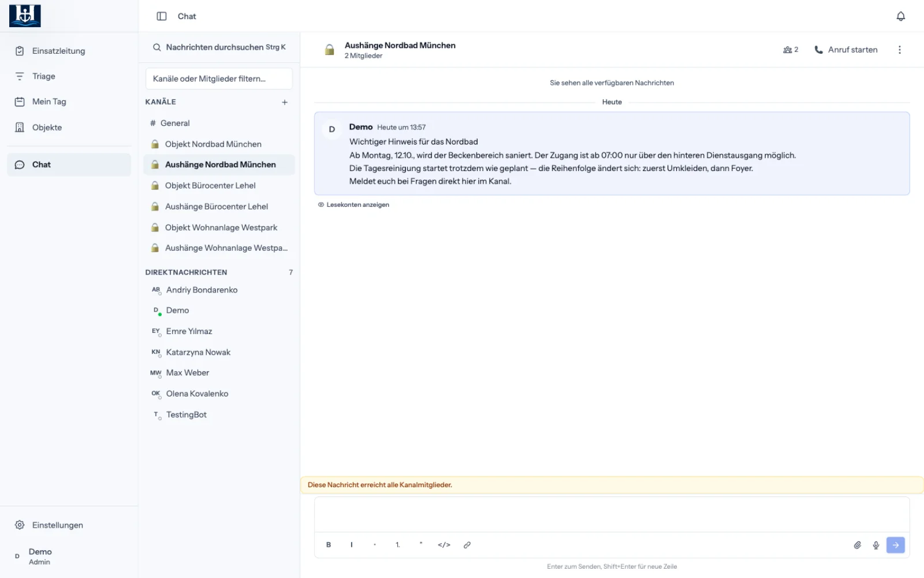Insert a code block in the composer
924x578 pixels.
pyautogui.click(x=444, y=545)
